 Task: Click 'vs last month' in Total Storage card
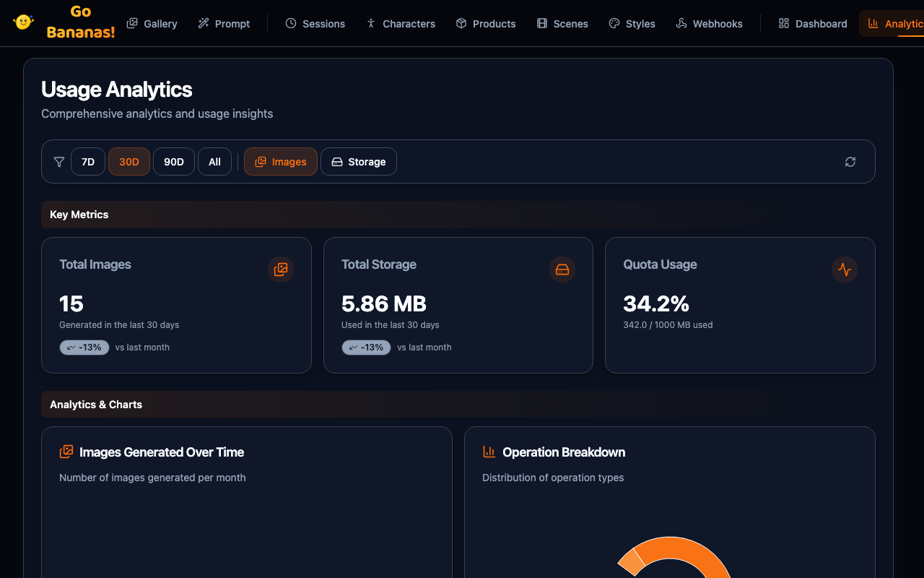tap(424, 348)
